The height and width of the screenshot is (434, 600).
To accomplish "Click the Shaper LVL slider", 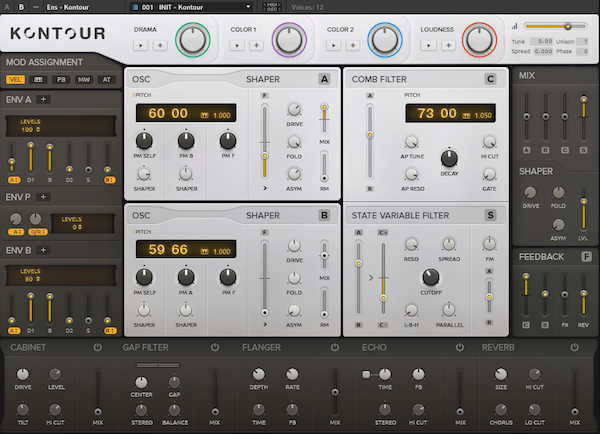I will pos(583,210).
